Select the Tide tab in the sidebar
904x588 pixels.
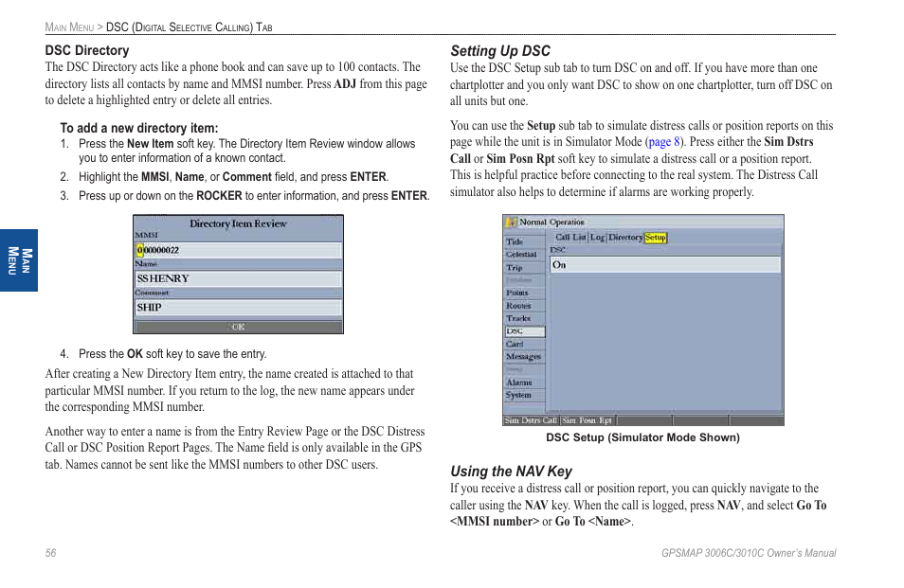(524, 241)
